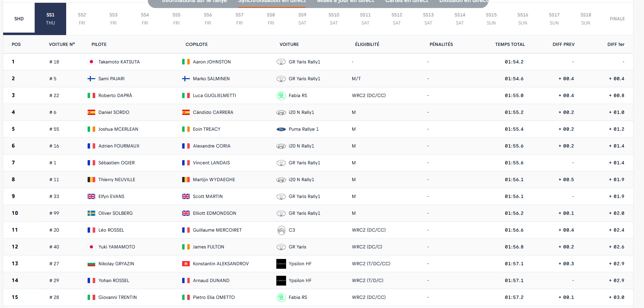Click the TEMPS TOTAL column header
The height and width of the screenshot is (308, 644).
[510, 45]
